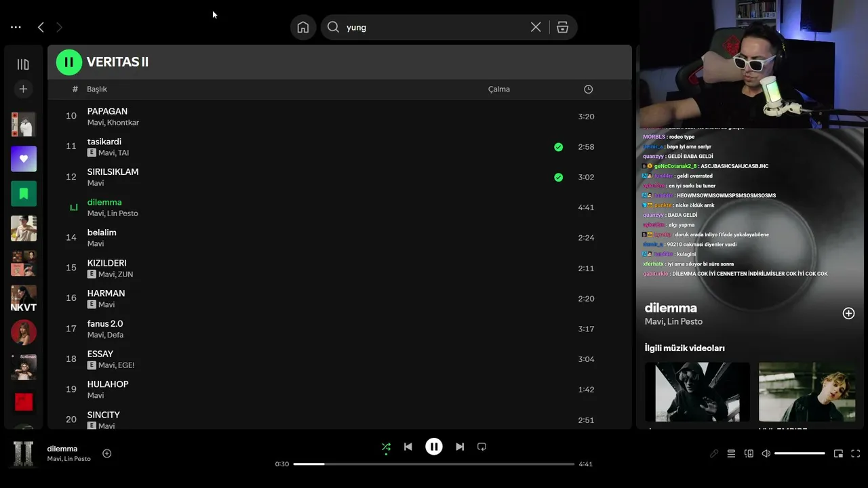868x488 pixels.
Task: Open the green bookmark tile in sidebar
Action: pos(24,194)
